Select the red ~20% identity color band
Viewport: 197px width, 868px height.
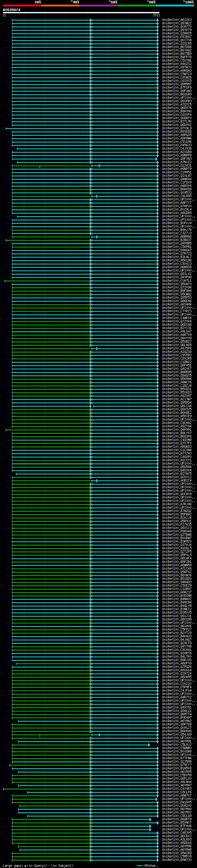pyautogui.click(x=22, y=6)
